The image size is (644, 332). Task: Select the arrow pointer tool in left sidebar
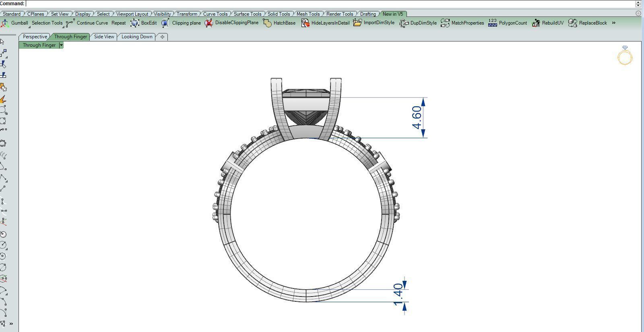[x=2, y=41]
